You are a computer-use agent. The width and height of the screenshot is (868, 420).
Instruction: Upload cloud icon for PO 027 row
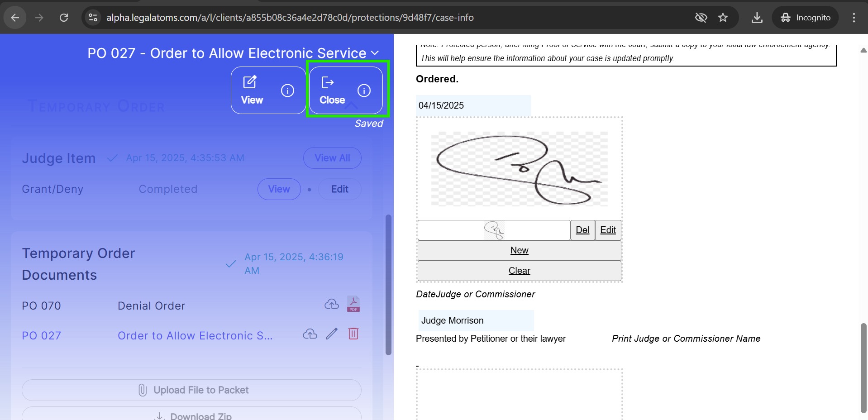point(310,334)
